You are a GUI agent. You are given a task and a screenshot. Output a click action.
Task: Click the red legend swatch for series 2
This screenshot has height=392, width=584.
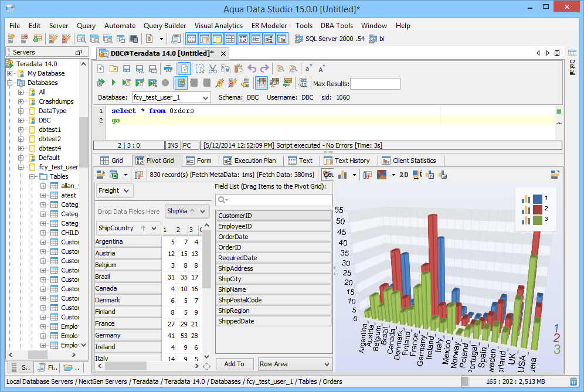[x=538, y=209]
